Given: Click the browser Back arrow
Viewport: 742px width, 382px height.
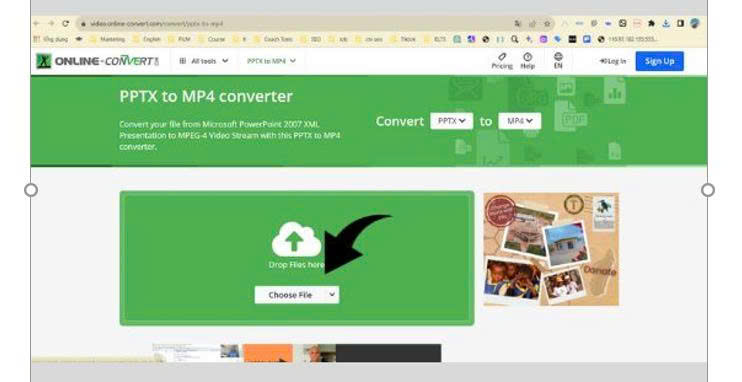Looking at the screenshot, I should click(37, 23).
